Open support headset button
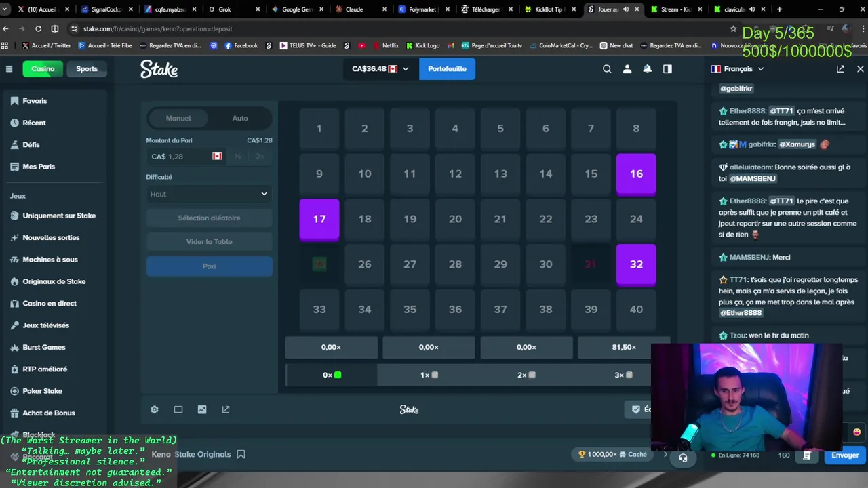This screenshot has width=868, height=488. coord(683,457)
